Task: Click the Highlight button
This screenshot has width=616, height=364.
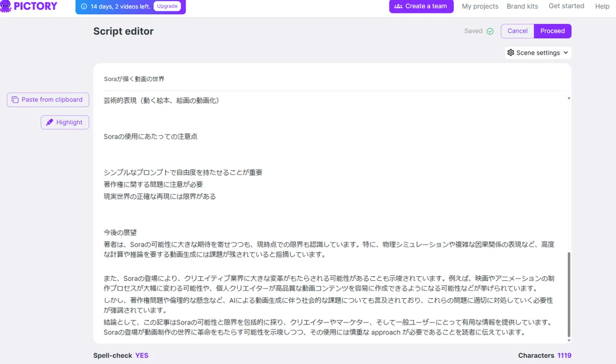Action: 65,122
